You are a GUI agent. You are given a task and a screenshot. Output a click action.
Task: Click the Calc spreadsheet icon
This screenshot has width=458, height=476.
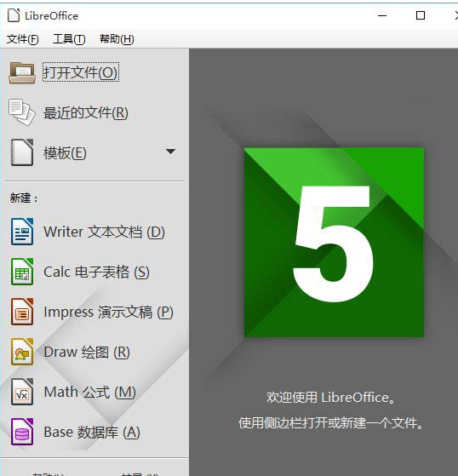tap(22, 272)
